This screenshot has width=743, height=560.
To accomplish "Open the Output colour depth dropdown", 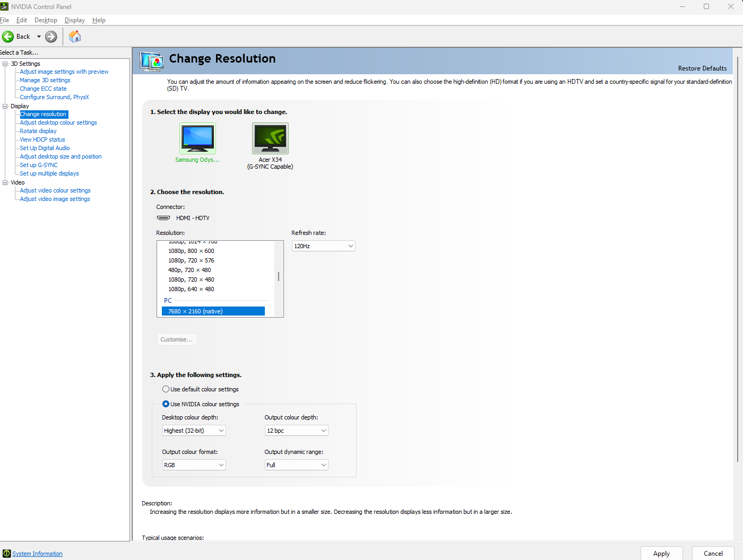I will tap(297, 431).
